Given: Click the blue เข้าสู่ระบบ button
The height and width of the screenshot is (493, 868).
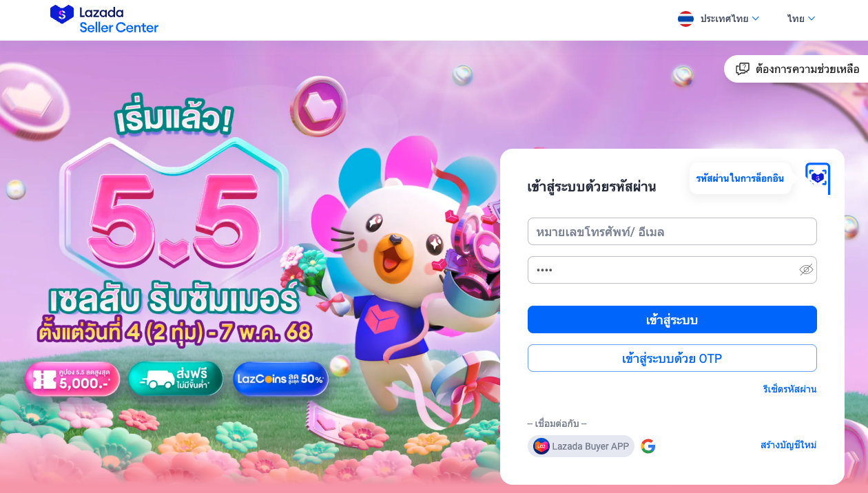Looking at the screenshot, I should (672, 319).
